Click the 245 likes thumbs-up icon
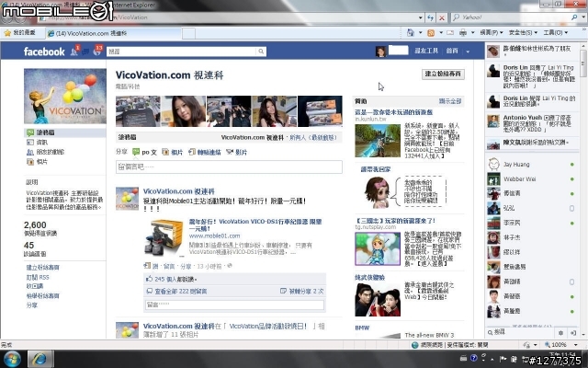 point(149,279)
